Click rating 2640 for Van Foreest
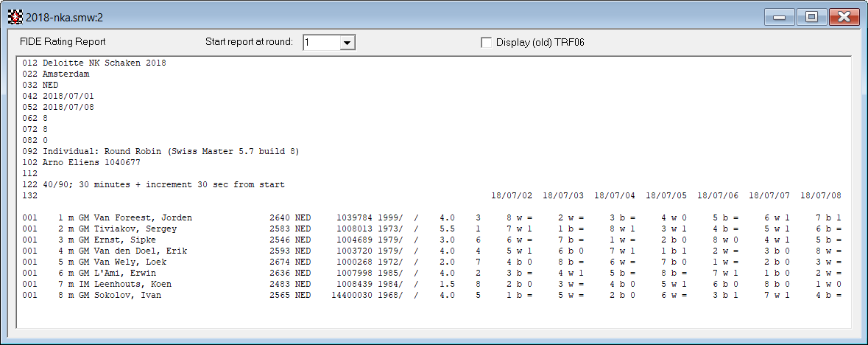 pos(280,218)
